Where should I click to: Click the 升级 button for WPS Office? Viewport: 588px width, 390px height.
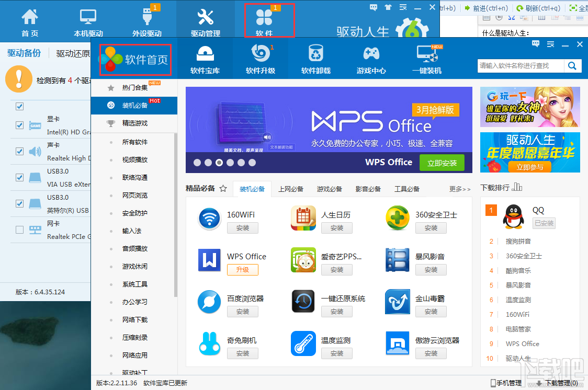(243, 270)
